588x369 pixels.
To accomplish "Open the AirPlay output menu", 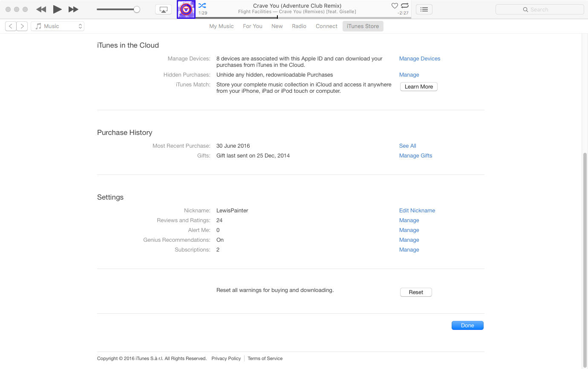I will (x=163, y=9).
